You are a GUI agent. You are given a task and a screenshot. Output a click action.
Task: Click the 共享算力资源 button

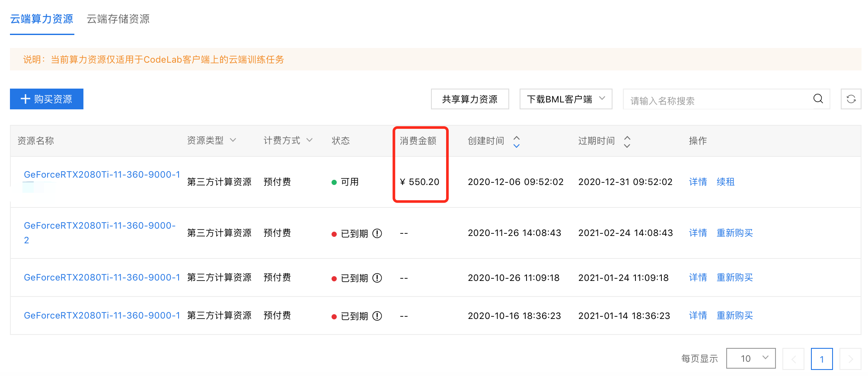point(470,99)
